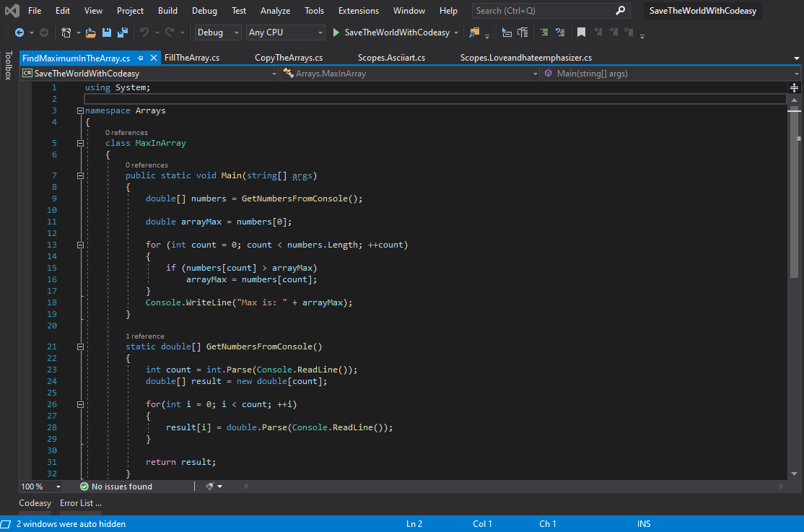Start debugging with the green play icon
804x532 pixels.
click(336, 32)
